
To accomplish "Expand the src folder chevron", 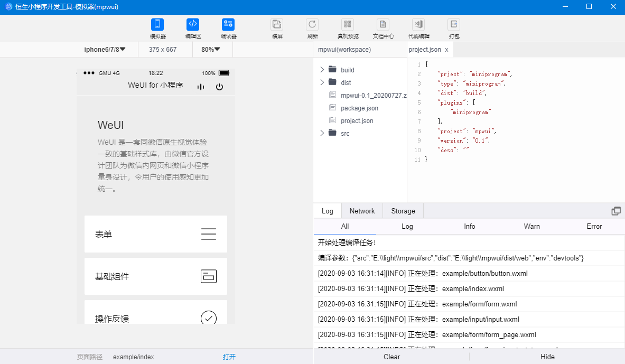I will click(322, 133).
